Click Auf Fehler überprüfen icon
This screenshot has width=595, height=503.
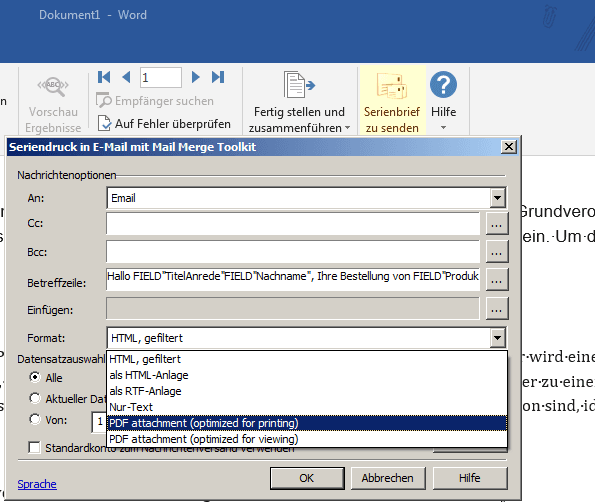click(104, 123)
